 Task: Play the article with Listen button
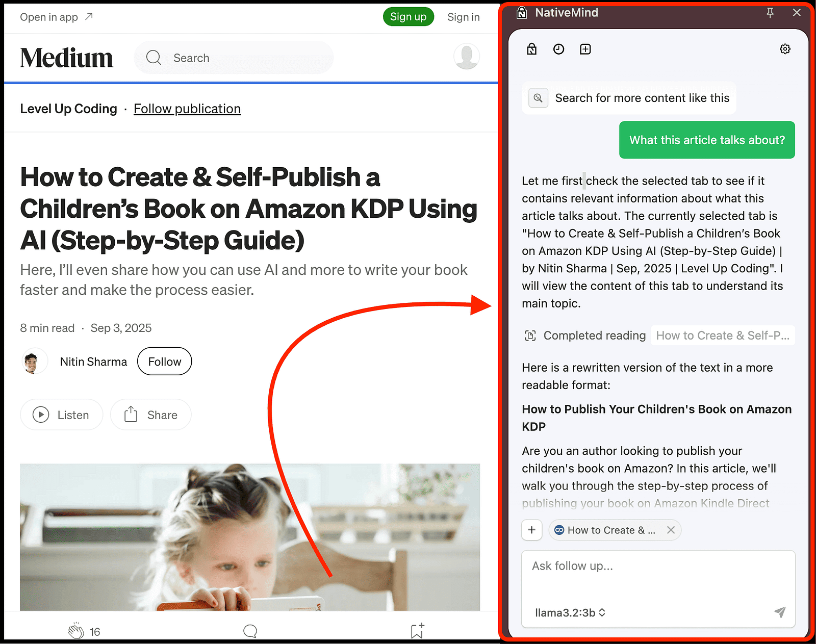[x=62, y=415]
